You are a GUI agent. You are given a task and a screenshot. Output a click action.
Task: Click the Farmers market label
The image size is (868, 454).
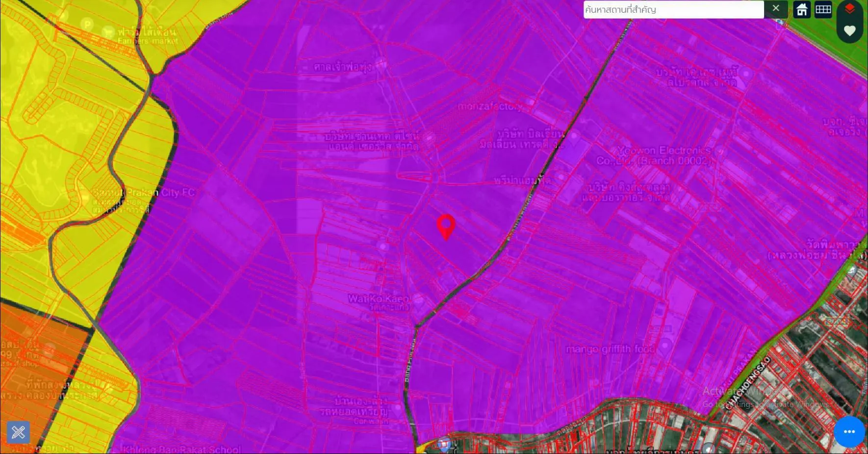point(147,41)
